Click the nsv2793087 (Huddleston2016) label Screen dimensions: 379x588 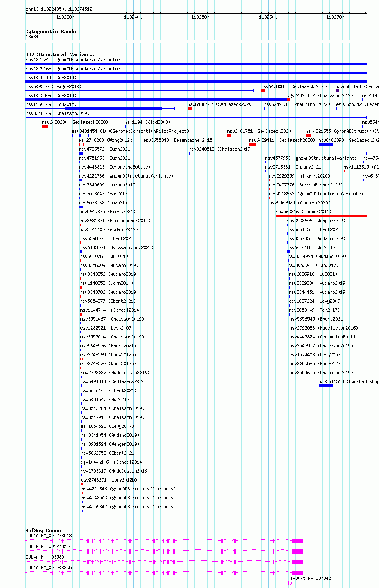(x=115, y=373)
